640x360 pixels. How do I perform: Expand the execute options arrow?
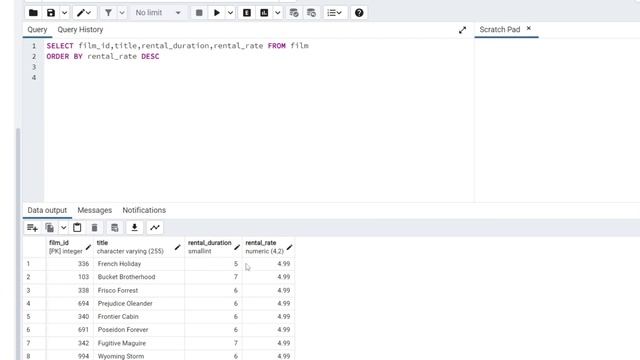230,13
